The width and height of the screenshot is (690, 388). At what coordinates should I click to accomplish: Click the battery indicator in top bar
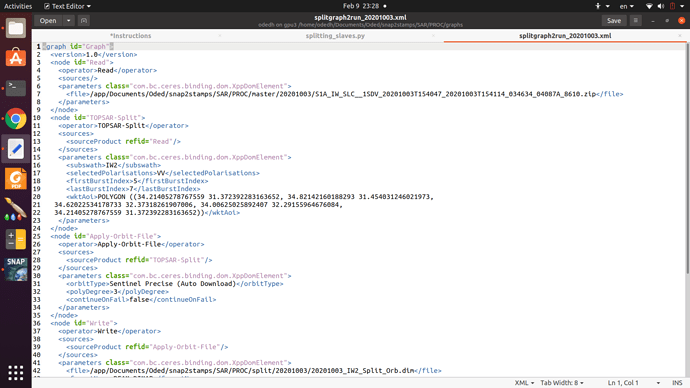click(672, 6)
